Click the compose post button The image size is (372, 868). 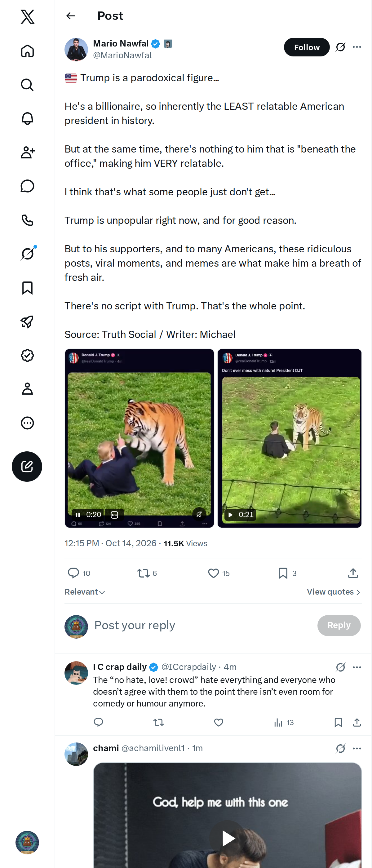[27, 466]
